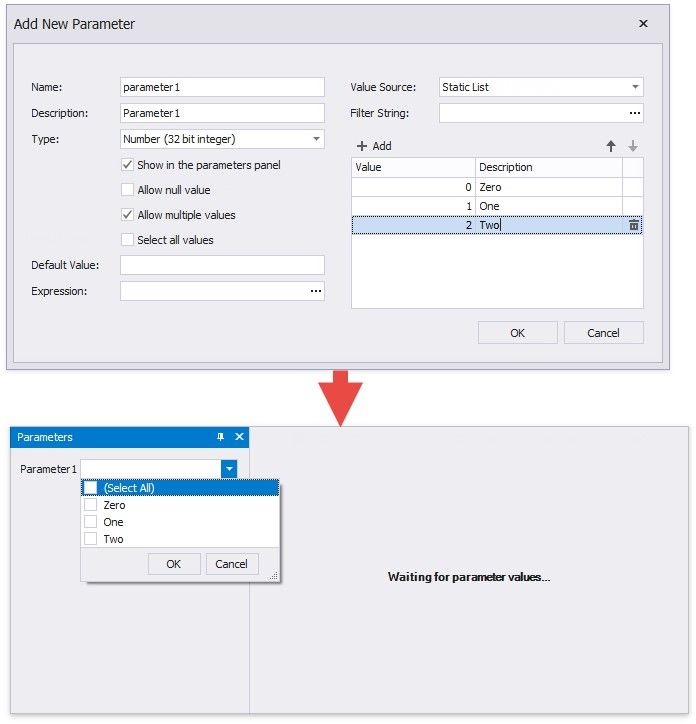696x724 pixels.
Task: Click Cancel in the parameter dropdown popup
Action: coord(232,564)
